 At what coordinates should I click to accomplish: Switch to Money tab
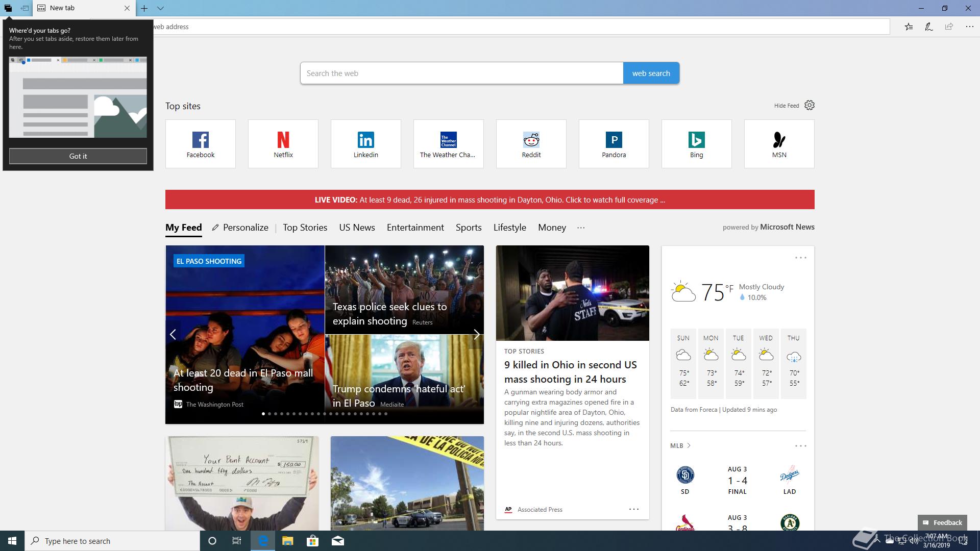[552, 228]
